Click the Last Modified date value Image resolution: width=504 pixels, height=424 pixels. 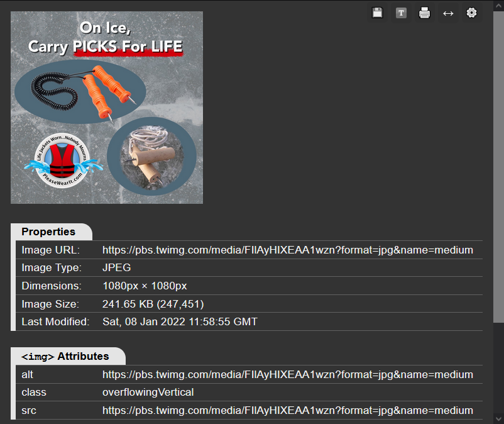[x=180, y=321]
